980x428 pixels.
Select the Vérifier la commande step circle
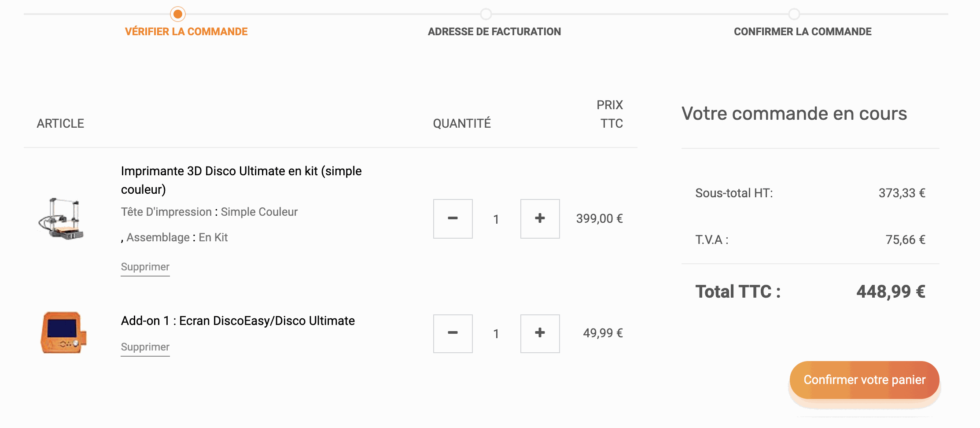click(x=178, y=14)
